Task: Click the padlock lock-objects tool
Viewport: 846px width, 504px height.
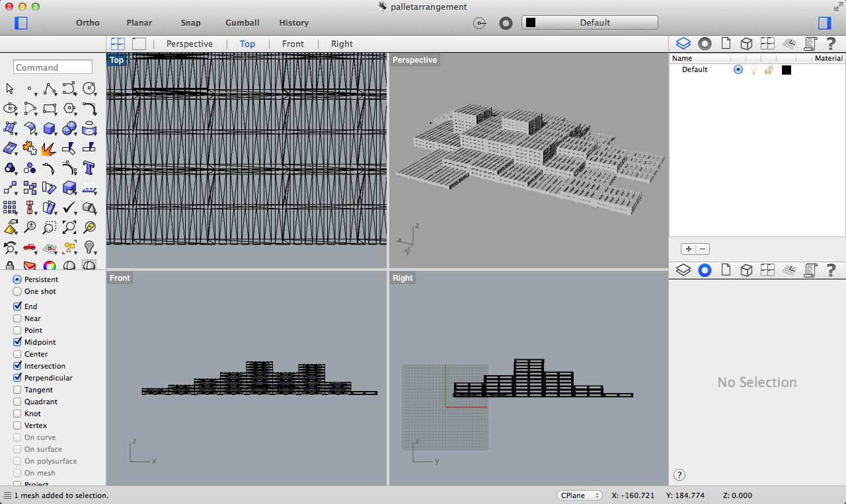Action: (10, 266)
